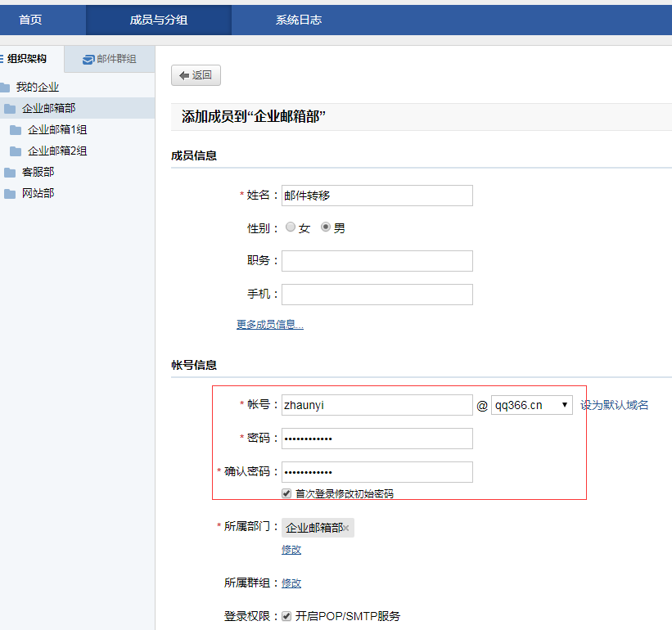Open 更多成员信息 link
Screen dimensions: 672x630
(268, 324)
